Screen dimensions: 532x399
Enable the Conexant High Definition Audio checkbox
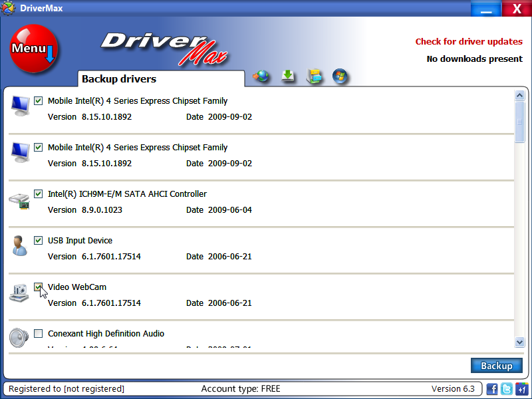click(38, 333)
